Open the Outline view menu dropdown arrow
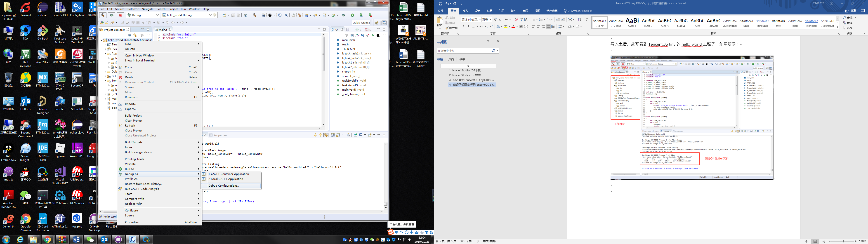Image resolution: width=868 pixels, height=244 pixels. 384,35
